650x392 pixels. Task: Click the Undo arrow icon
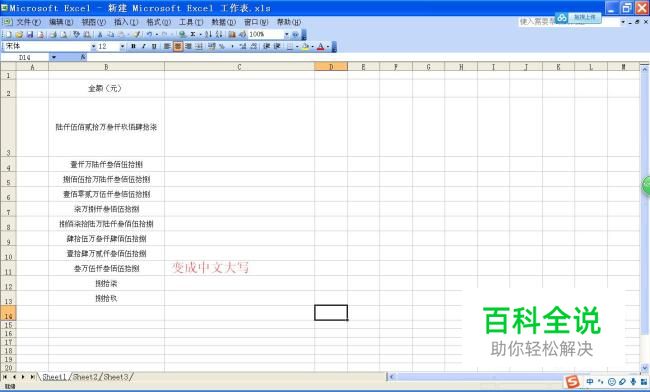150,35
